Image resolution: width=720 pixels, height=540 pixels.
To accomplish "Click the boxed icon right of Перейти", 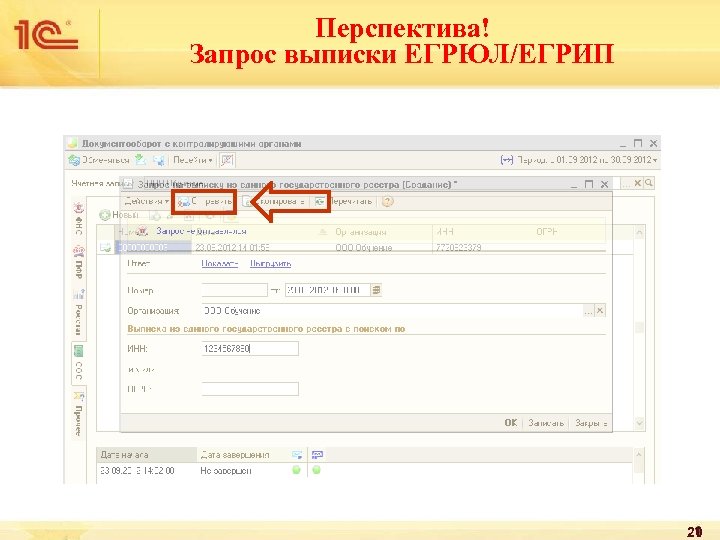I will point(227,160).
